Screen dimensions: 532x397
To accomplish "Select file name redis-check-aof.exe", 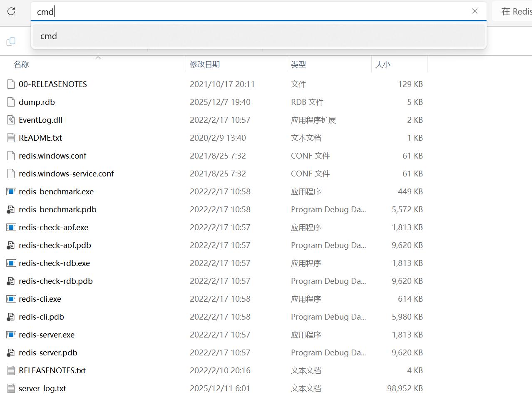I will tap(53, 227).
